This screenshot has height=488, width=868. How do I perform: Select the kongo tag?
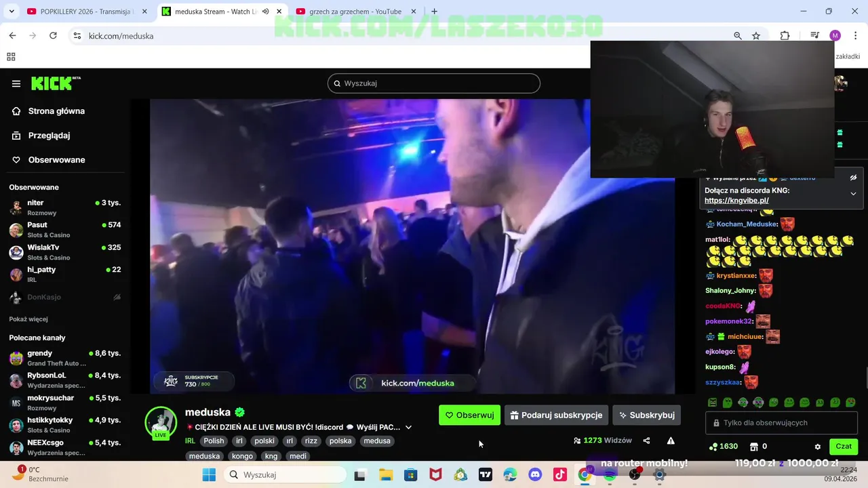tap(242, 456)
